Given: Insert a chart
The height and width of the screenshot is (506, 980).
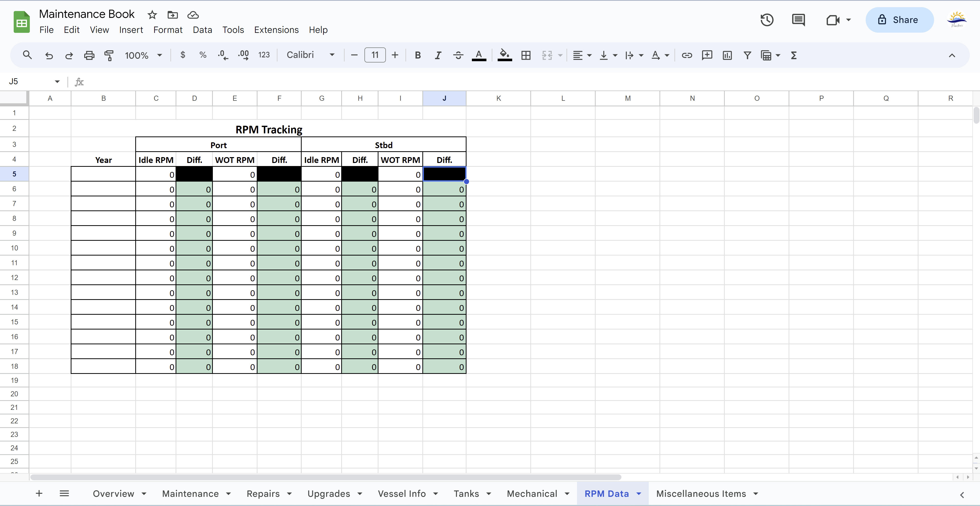Looking at the screenshot, I should click(x=727, y=55).
